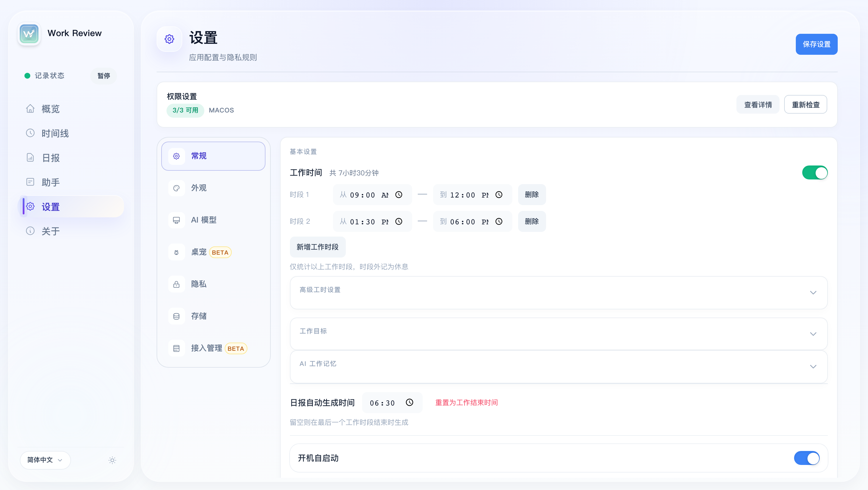Click the clock icon beside 时间线
This screenshot has height=490, width=868.
[30, 133]
